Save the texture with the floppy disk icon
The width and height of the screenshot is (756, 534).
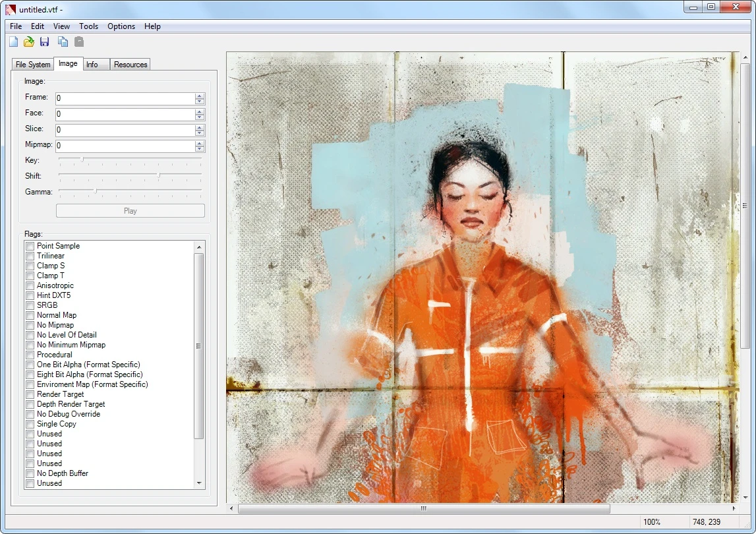click(x=44, y=42)
